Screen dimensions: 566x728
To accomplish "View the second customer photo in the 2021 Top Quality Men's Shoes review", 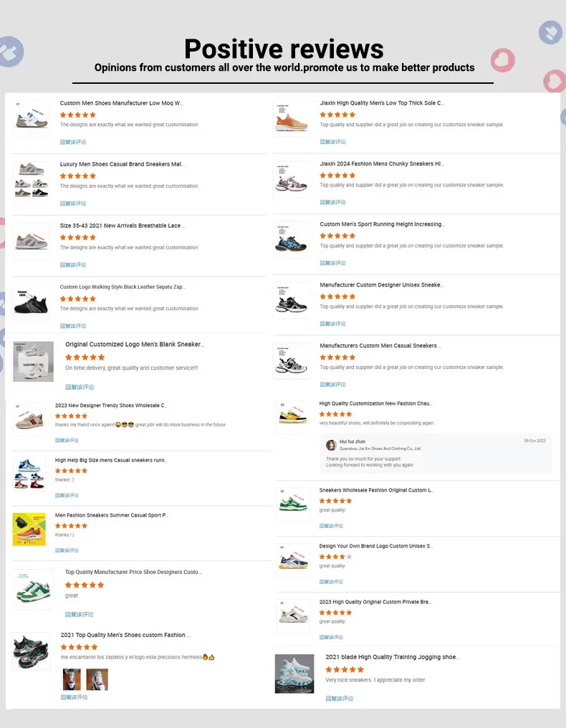I will tap(97, 679).
